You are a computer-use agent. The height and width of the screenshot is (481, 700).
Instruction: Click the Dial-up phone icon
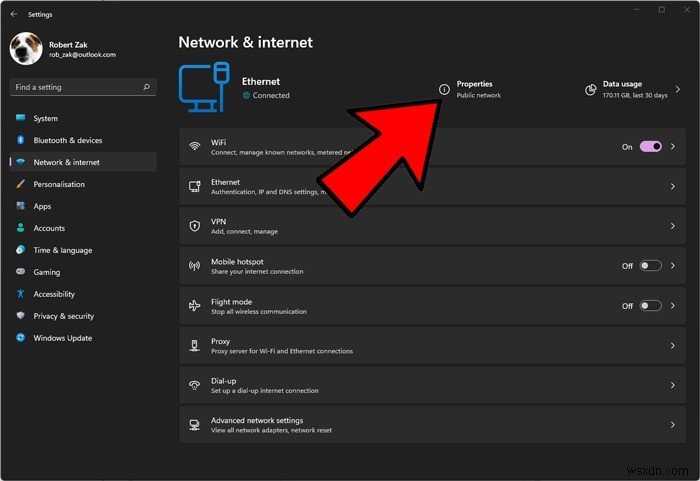[195, 385]
